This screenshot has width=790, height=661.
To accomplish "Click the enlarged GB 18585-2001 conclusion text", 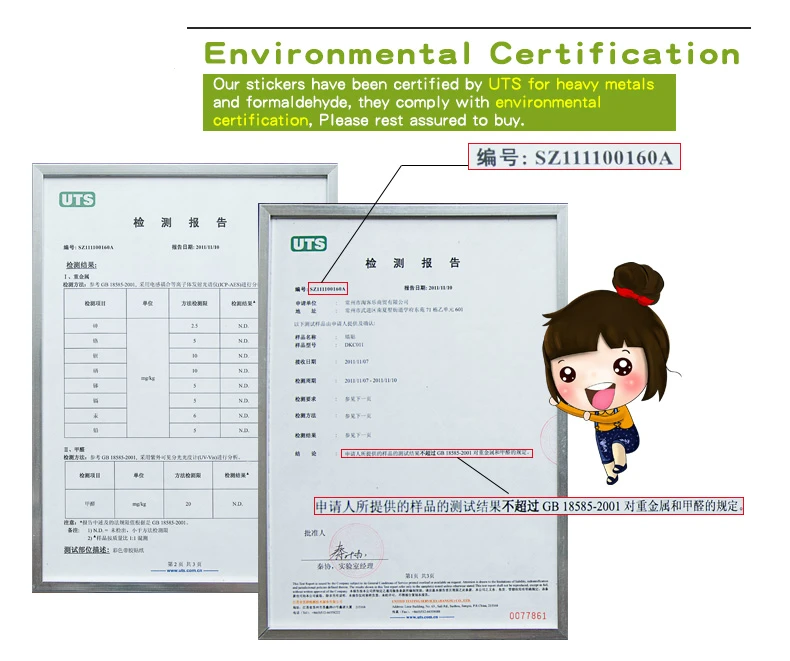I will 529,506.
